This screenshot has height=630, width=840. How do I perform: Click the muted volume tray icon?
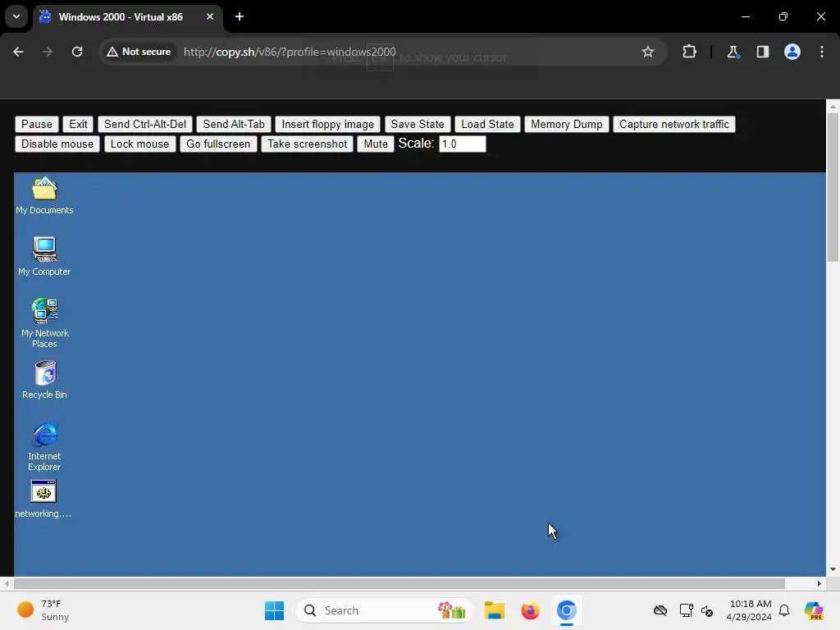coord(707,610)
